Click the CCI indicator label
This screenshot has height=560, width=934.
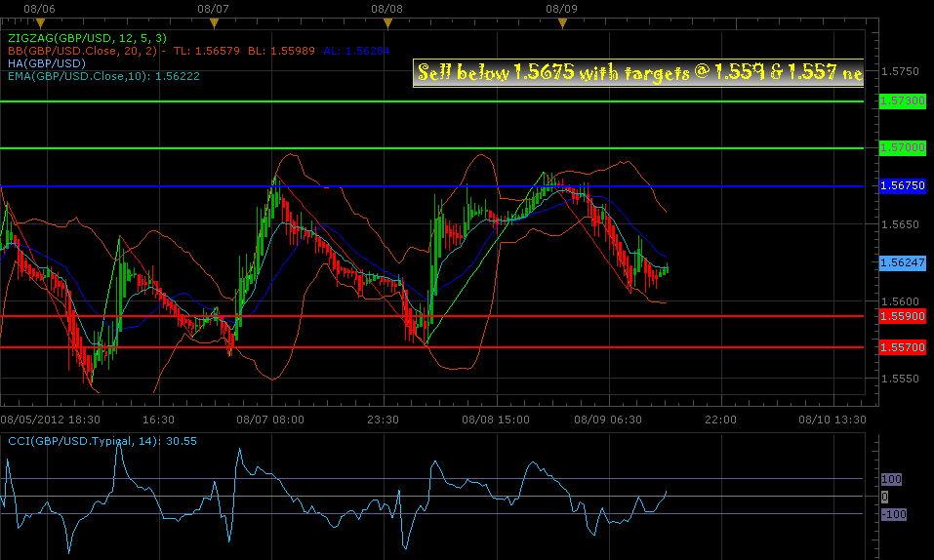coord(102,441)
